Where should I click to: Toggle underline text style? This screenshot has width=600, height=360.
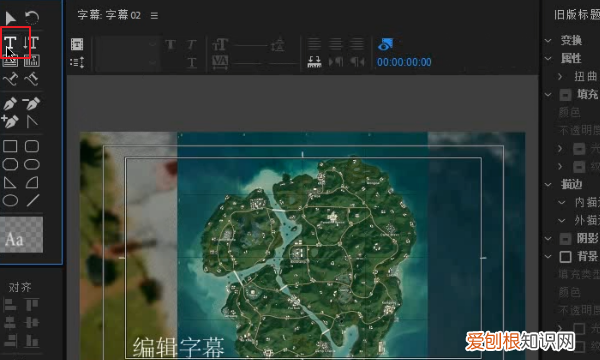point(192,62)
